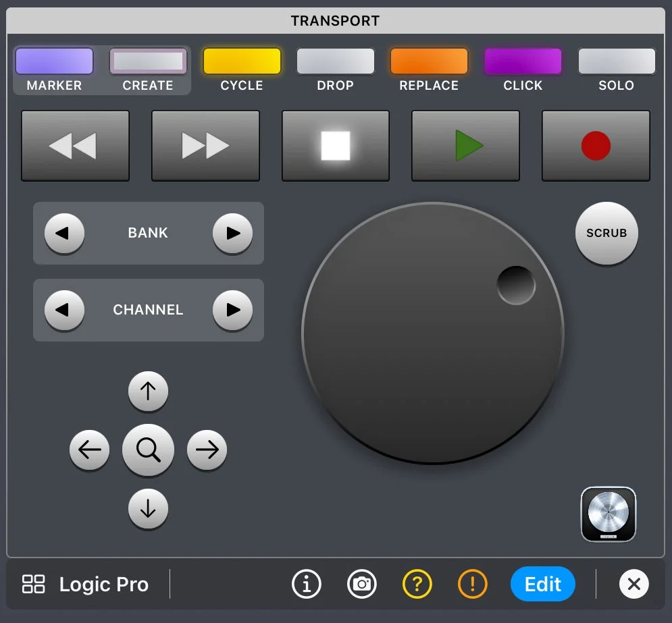Start recording with the red Record button

coord(596,146)
